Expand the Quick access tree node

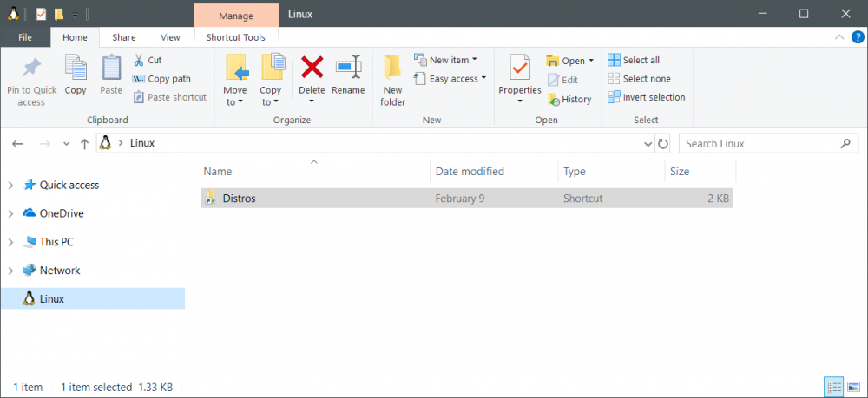tap(10, 186)
